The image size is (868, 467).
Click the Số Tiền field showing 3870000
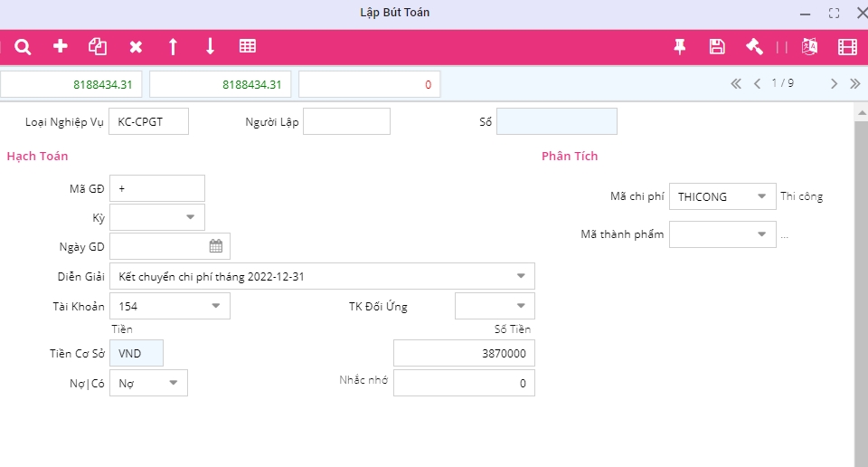(x=464, y=353)
